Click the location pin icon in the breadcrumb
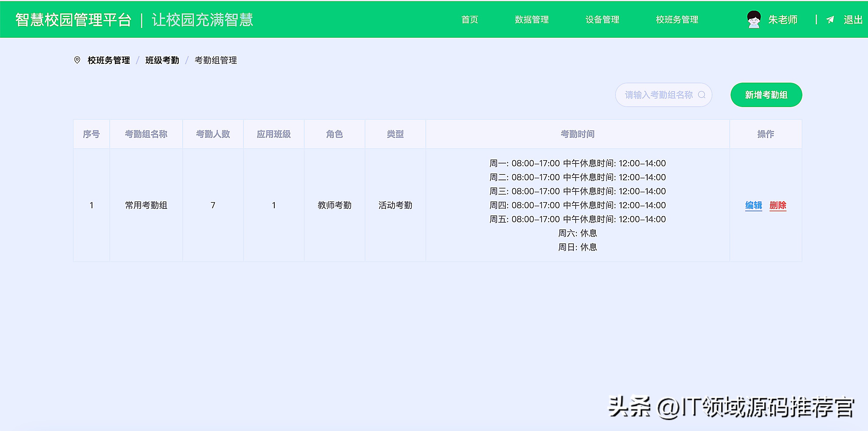The height and width of the screenshot is (431, 868). 77,60
